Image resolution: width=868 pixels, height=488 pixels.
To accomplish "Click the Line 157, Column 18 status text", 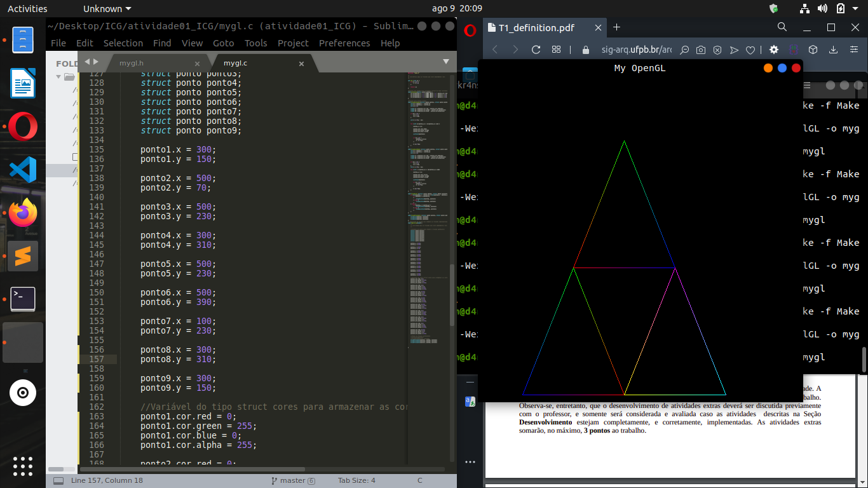I will (107, 480).
